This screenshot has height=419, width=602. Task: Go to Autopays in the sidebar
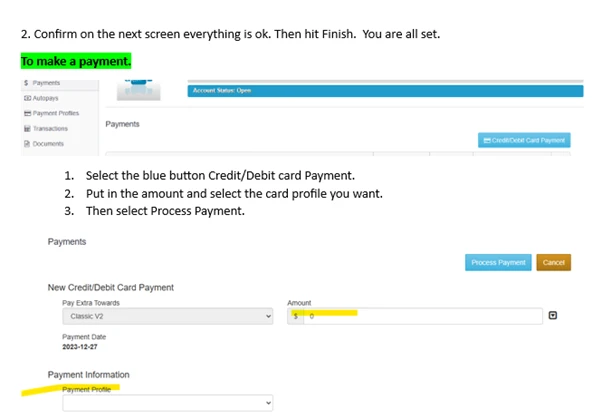click(47, 97)
